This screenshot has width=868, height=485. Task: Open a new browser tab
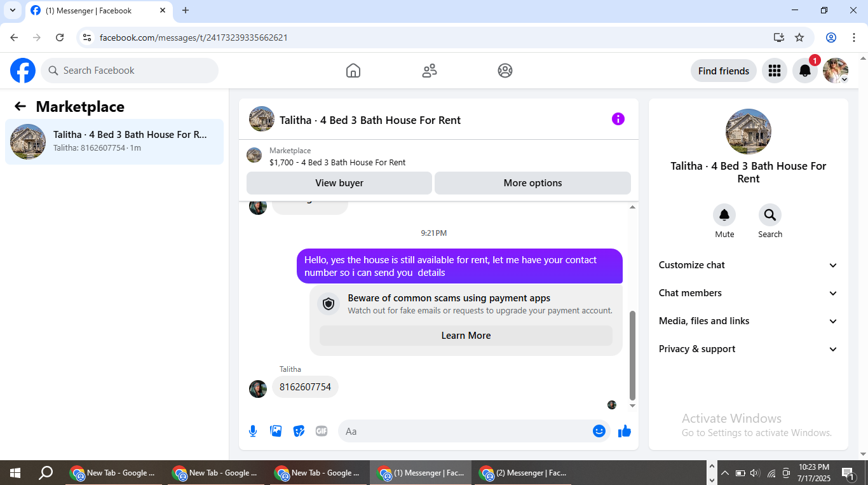pos(186,10)
